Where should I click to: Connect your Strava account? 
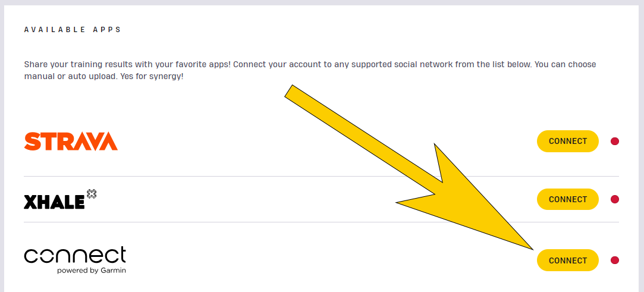tap(568, 142)
